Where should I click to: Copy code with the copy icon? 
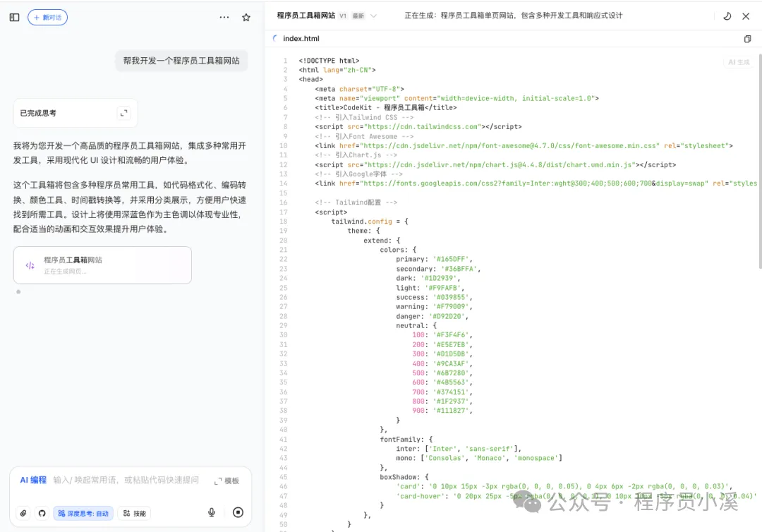pos(747,39)
